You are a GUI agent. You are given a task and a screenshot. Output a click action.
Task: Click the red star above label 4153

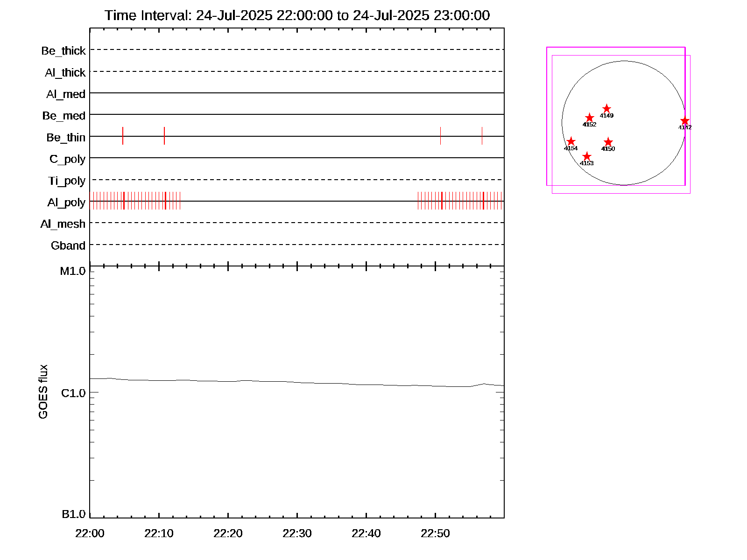click(587, 156)
